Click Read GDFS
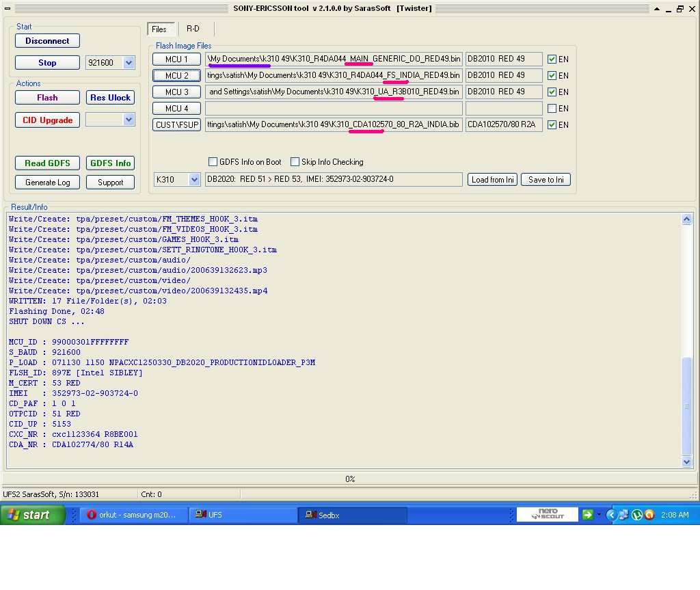The width and height of the screenshot is (700, 590). (x=46, y=163)
